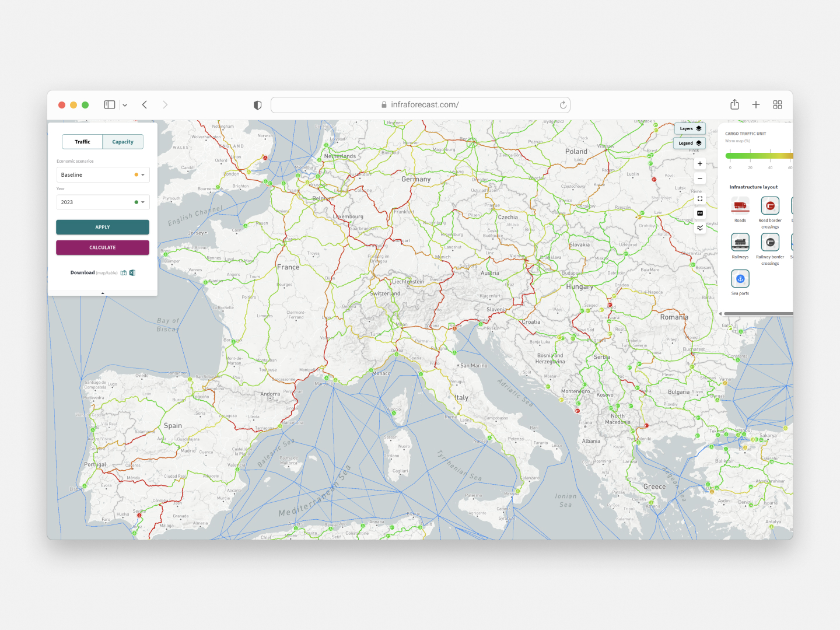
Task: Toggle the Road border crossings layer
Action: click(x=770, y=206)
